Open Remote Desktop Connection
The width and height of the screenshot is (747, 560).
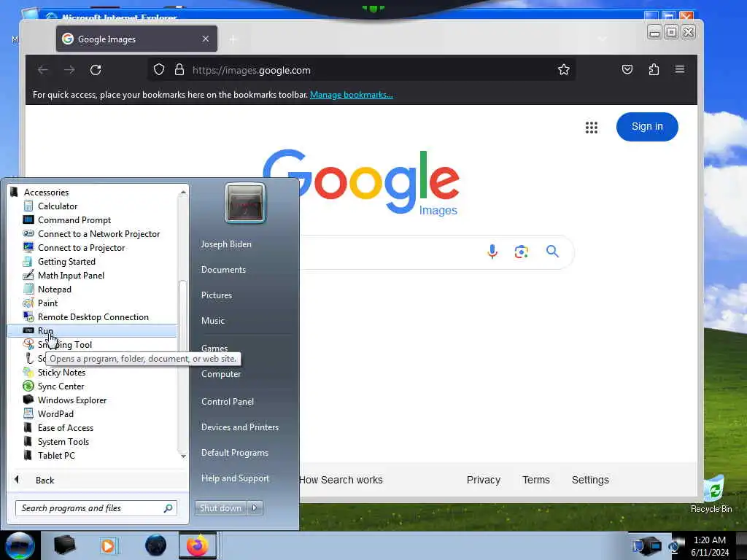pyautogui.click(x=93, y=316)
